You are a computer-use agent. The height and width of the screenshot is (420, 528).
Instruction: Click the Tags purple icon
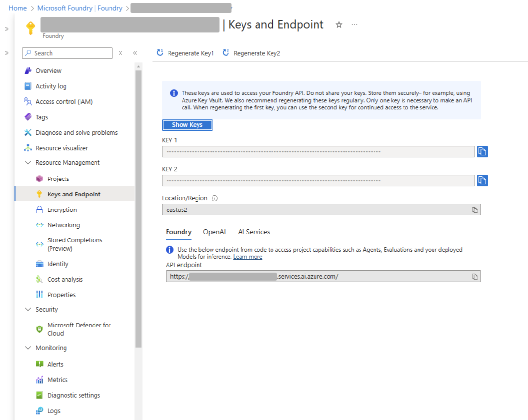pyautogui.click(x=28, y=117)
